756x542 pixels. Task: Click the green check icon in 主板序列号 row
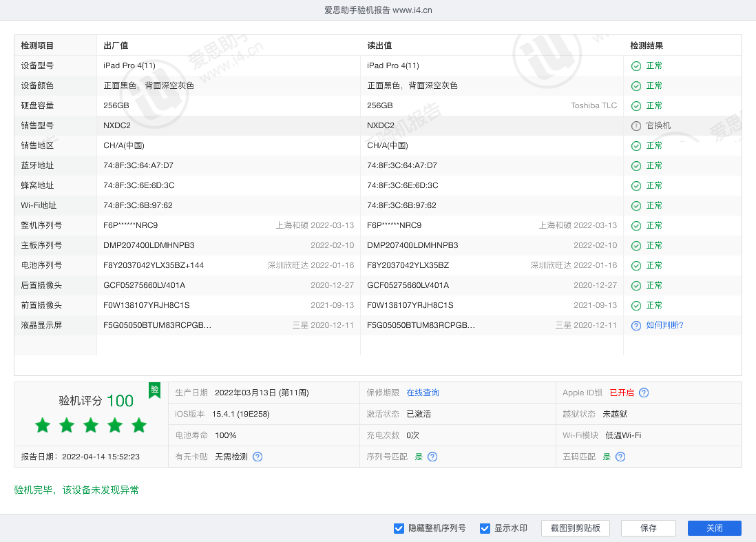point(636,246)
